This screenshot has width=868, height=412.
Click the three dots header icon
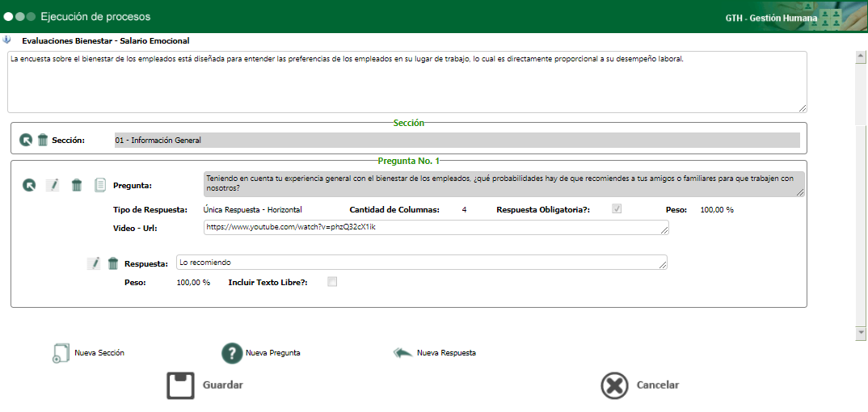click(x=19, y=17)
